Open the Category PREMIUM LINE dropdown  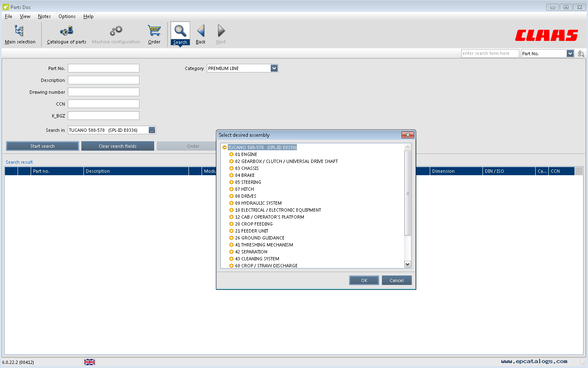274,68
